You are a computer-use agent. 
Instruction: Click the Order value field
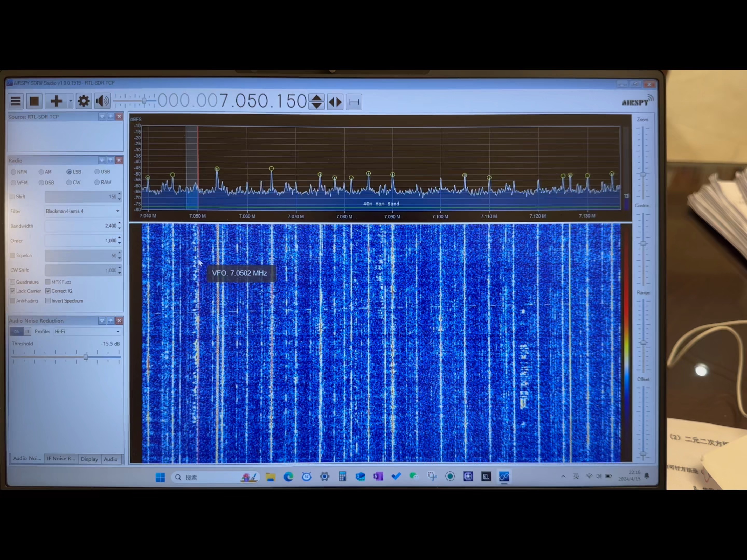point(81,241)
